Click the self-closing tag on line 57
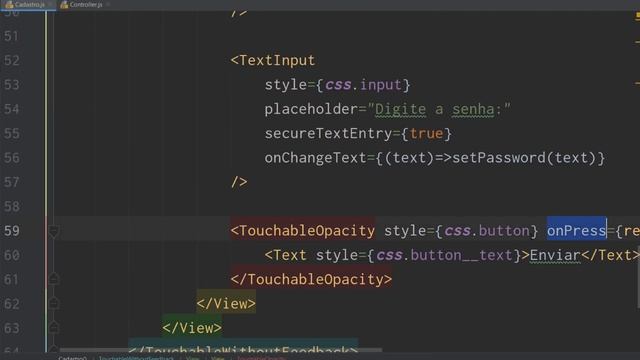Viewport: 640px width, 360px height. point(239,182)
